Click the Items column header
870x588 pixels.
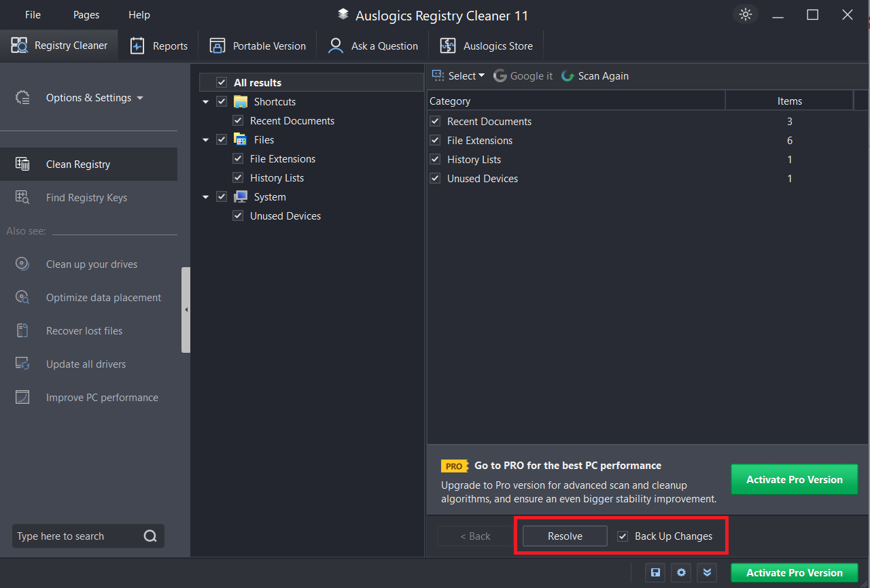(x=789, y=101)
